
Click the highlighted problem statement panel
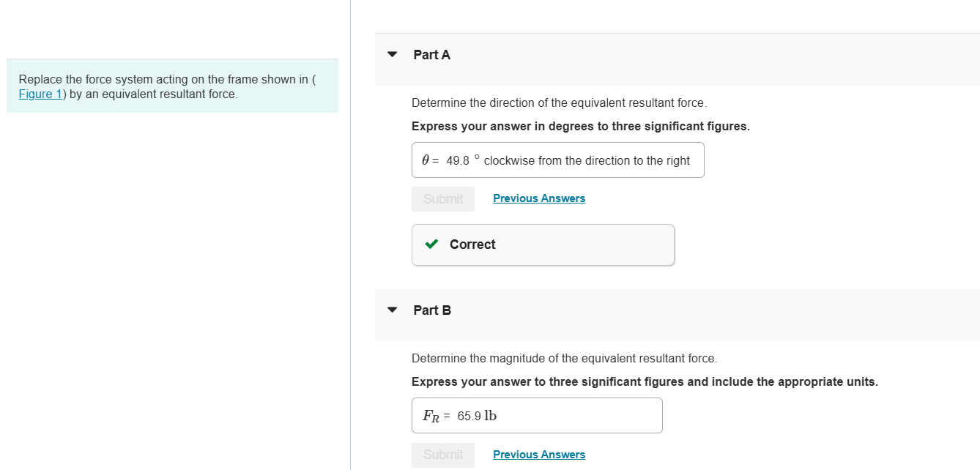(172, 86)
